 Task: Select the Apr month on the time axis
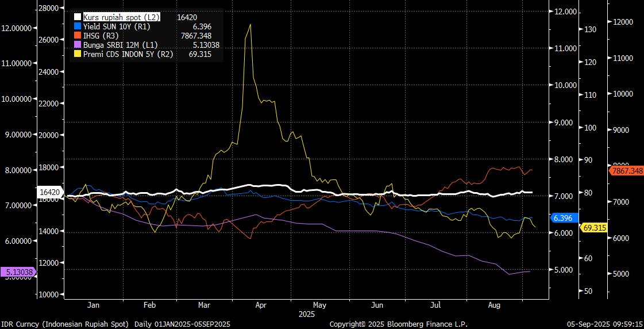(x=261, y=305)
